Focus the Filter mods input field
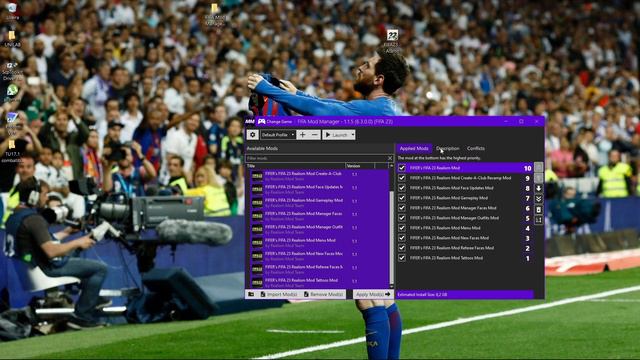Image resolution: width=640 pixels, height=360 pixels. click(x=316, y=158)
